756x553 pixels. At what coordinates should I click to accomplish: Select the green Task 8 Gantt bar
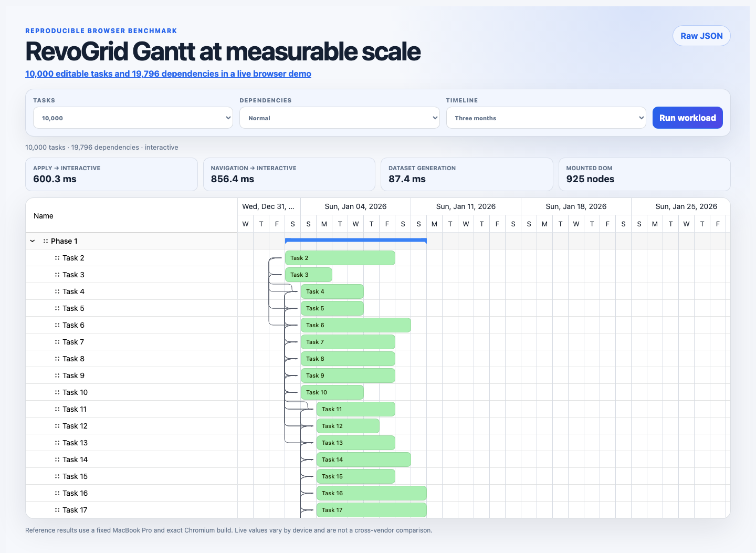point(348,359)
